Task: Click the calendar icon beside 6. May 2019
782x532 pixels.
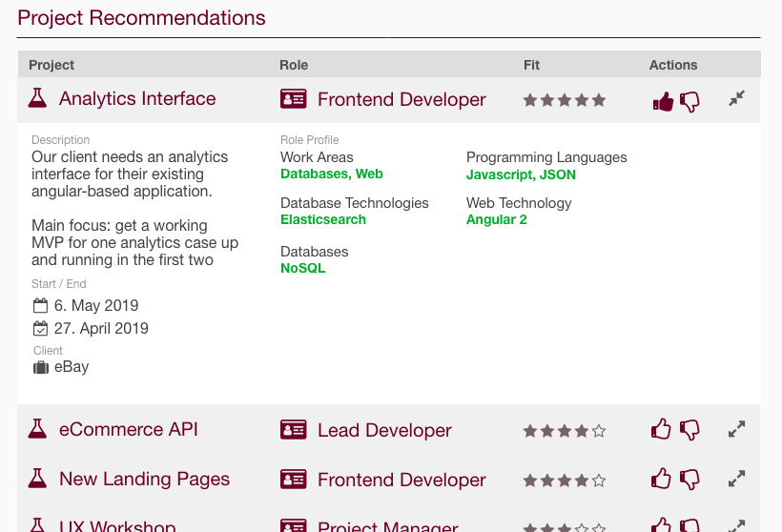Action: coord(40,306)
